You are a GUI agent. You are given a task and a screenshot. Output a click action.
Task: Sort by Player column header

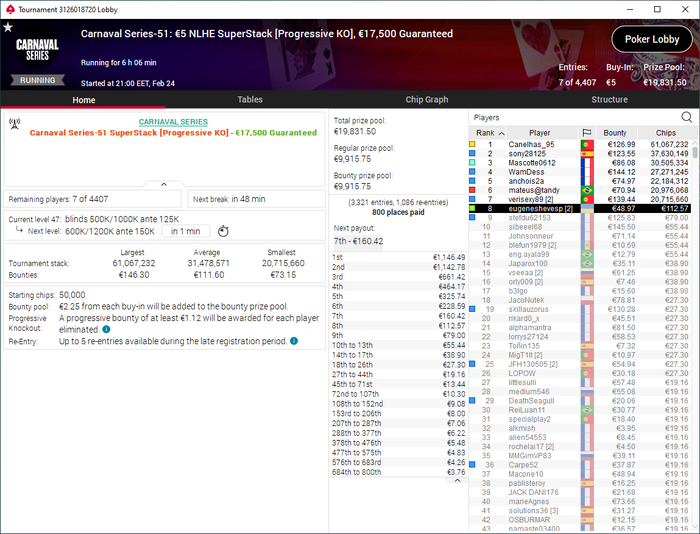540,133
